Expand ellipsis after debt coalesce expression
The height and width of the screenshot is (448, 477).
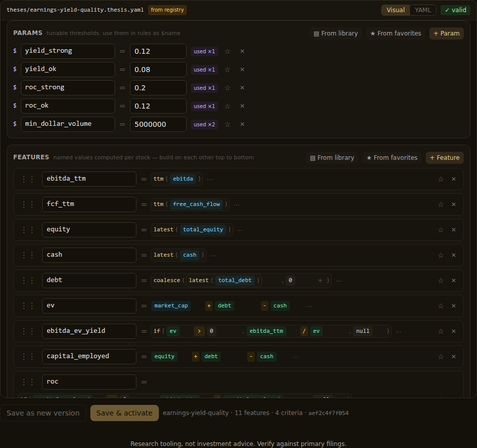click(x=338, y=281)
